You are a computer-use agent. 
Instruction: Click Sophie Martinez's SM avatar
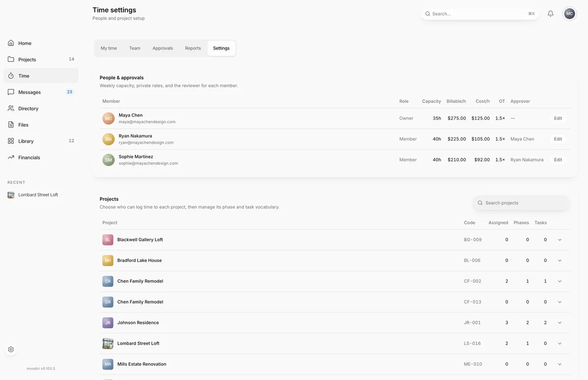[x=108, y=160]
